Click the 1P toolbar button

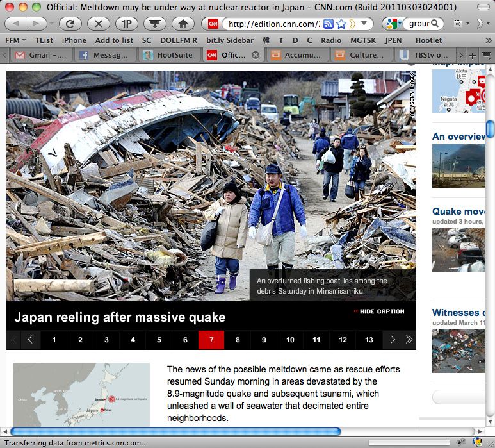126,24
